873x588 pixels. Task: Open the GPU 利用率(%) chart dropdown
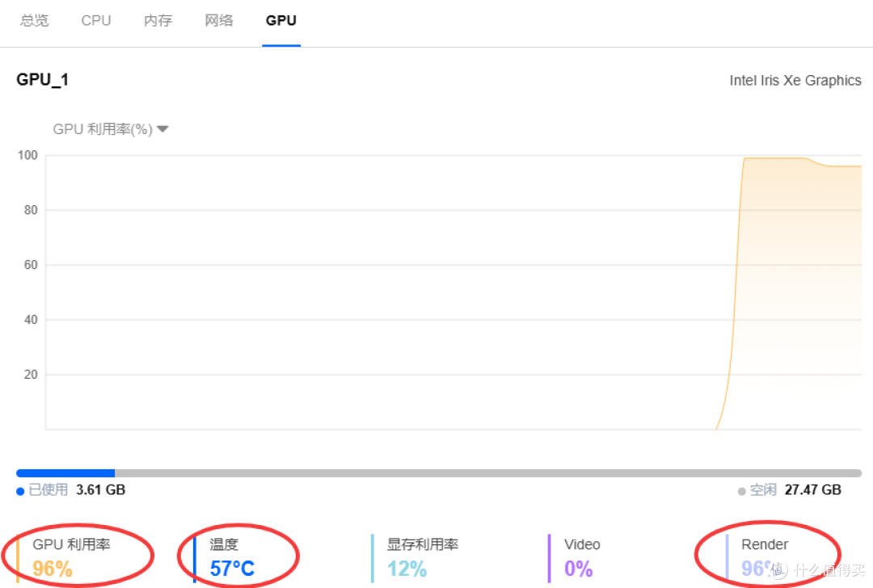110,129
